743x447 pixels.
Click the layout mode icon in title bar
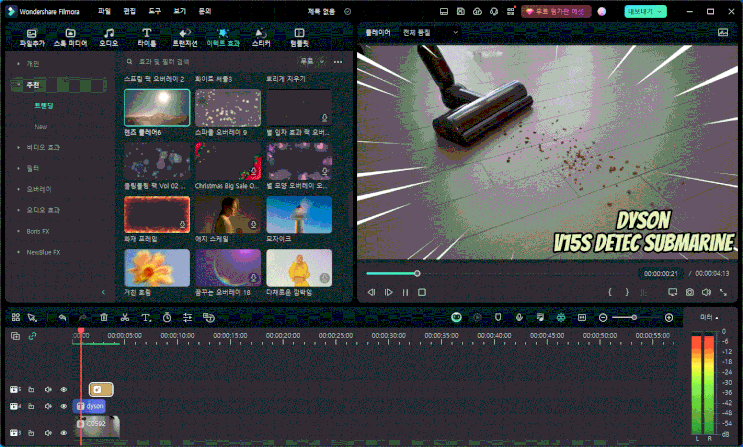(x=444, y=11)
